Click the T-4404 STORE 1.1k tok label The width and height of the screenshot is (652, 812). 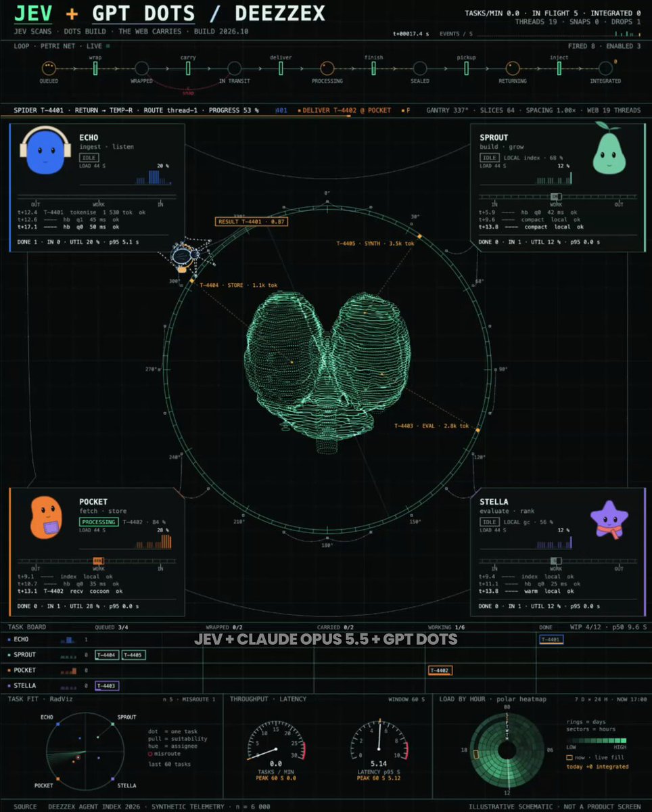(x=238, y=285)
